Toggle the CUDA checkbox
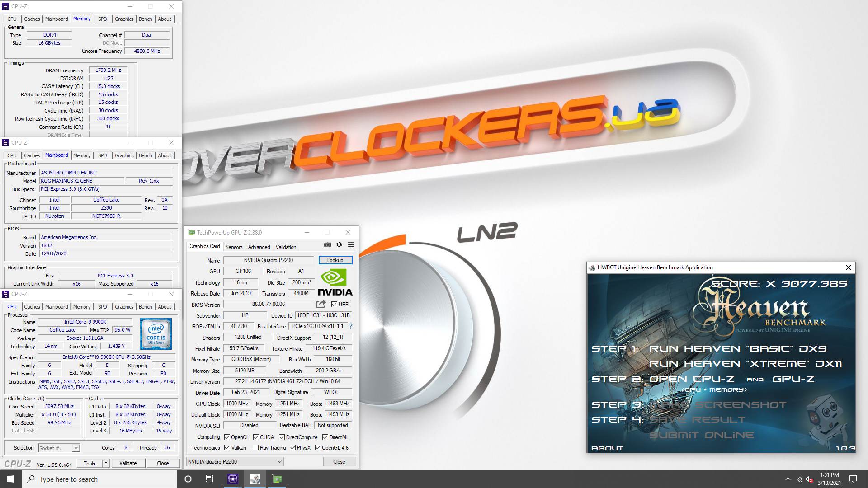Screen dimensions: 868x488 pos(256,437)
